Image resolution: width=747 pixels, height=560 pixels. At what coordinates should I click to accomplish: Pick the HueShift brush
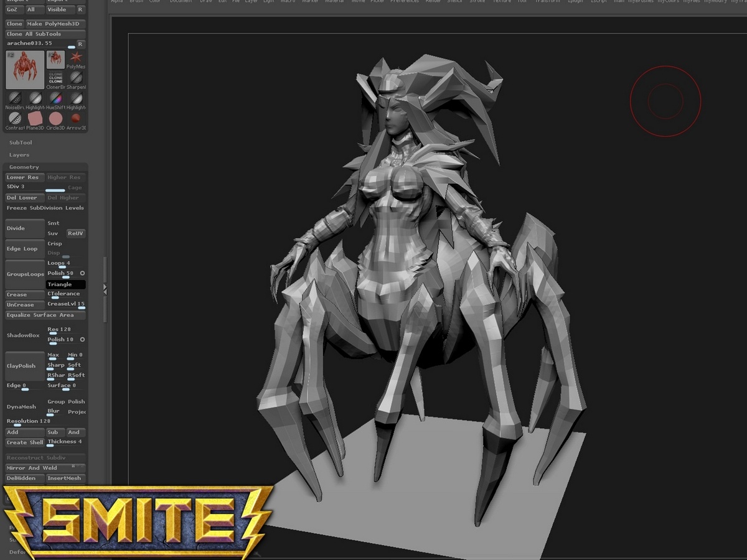pyautogui.click(x=55, y=98)
